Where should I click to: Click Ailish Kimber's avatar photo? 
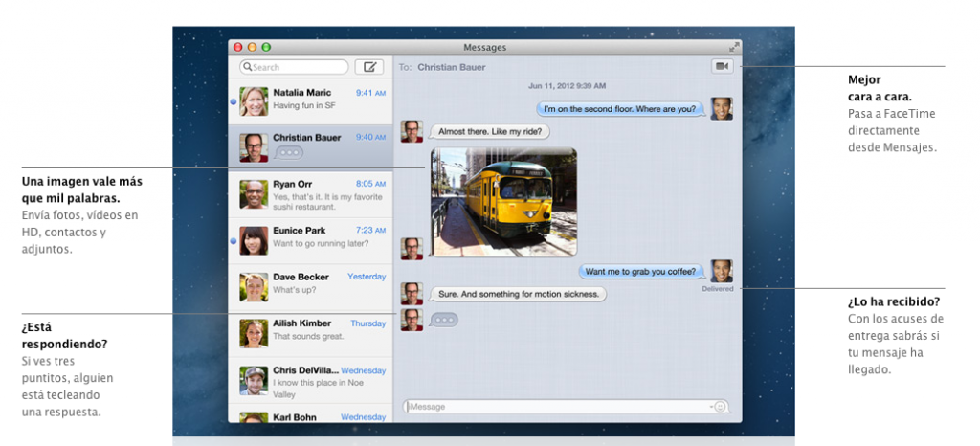[254, 334]
